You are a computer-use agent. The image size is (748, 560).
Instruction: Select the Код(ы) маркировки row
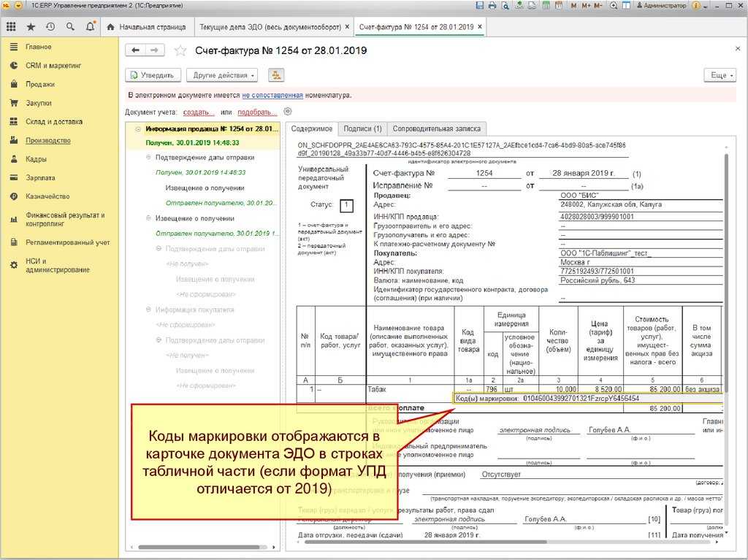coord(588,399)
